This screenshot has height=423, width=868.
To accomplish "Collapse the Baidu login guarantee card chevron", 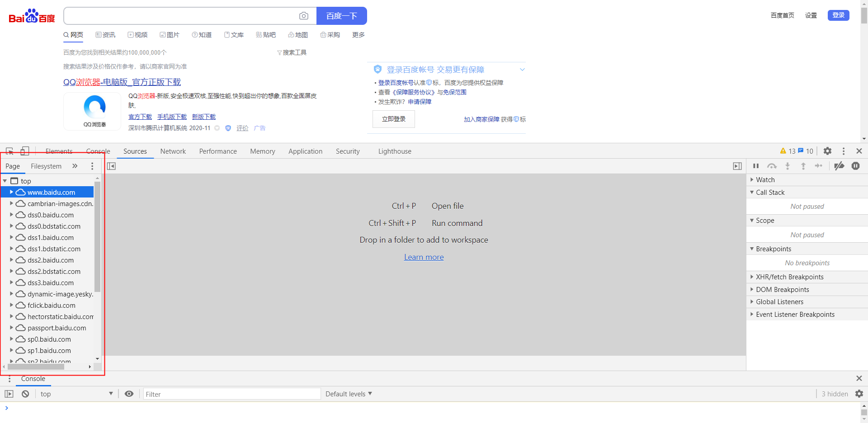I will 522,70.
